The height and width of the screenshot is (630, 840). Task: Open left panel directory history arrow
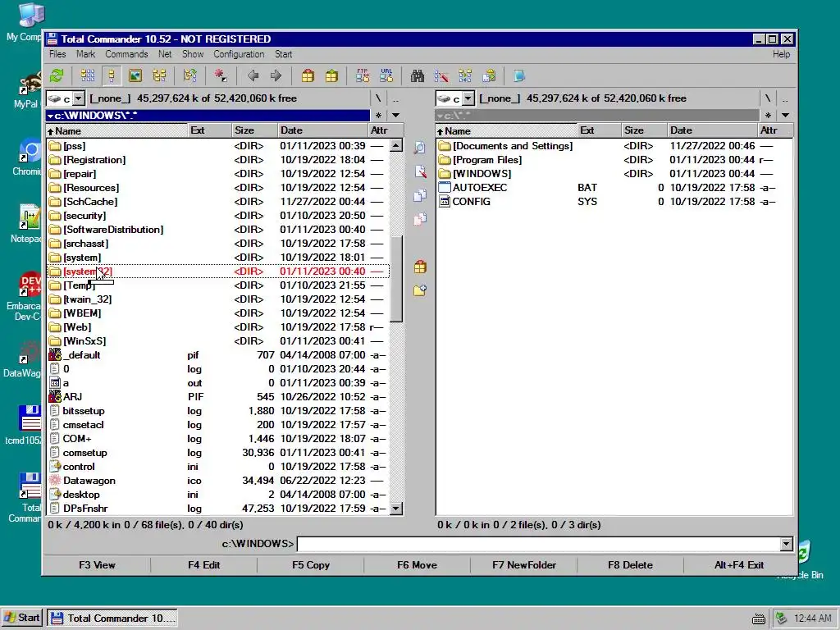pyautogui.click(x=396, y=115)
